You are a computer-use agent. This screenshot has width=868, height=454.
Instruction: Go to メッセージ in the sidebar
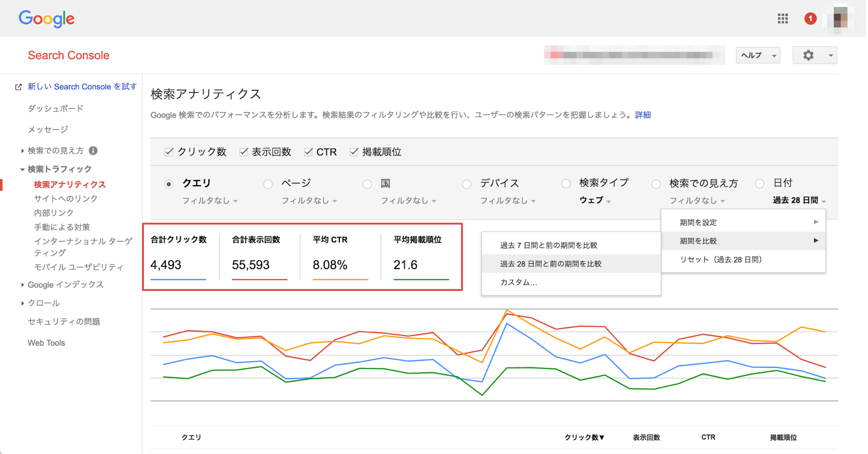(x=48, y=129)
